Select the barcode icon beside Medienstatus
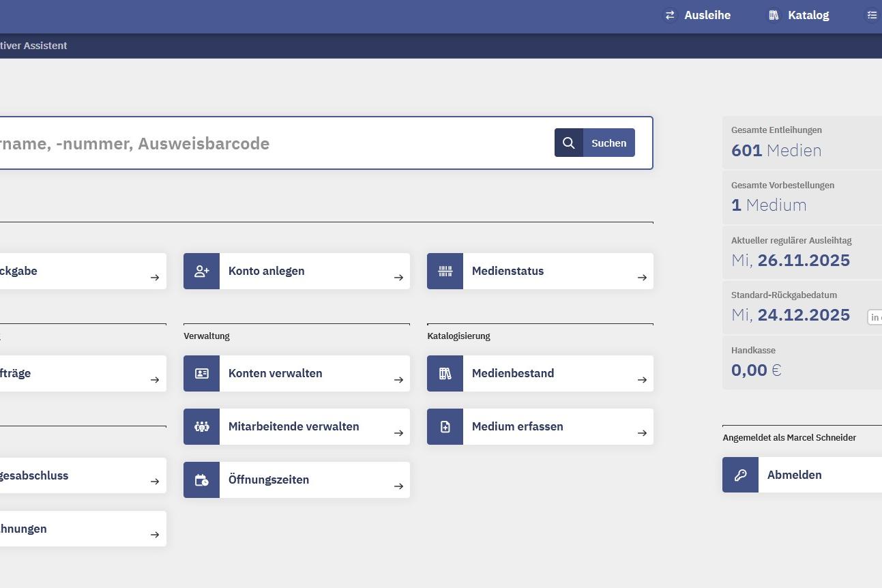This screenshot has height=588, width=882. 445,271
